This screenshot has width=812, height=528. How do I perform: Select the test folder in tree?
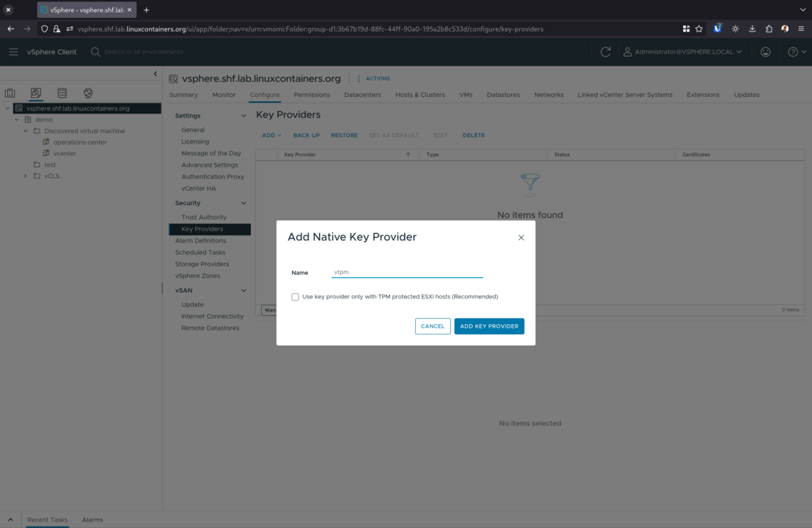click(50, 164)
